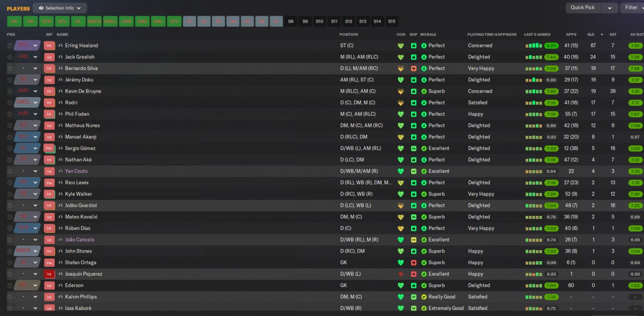Screen dimensions: 644x316
Task: Select the GK lineup slot button
Action: [14, 22]
